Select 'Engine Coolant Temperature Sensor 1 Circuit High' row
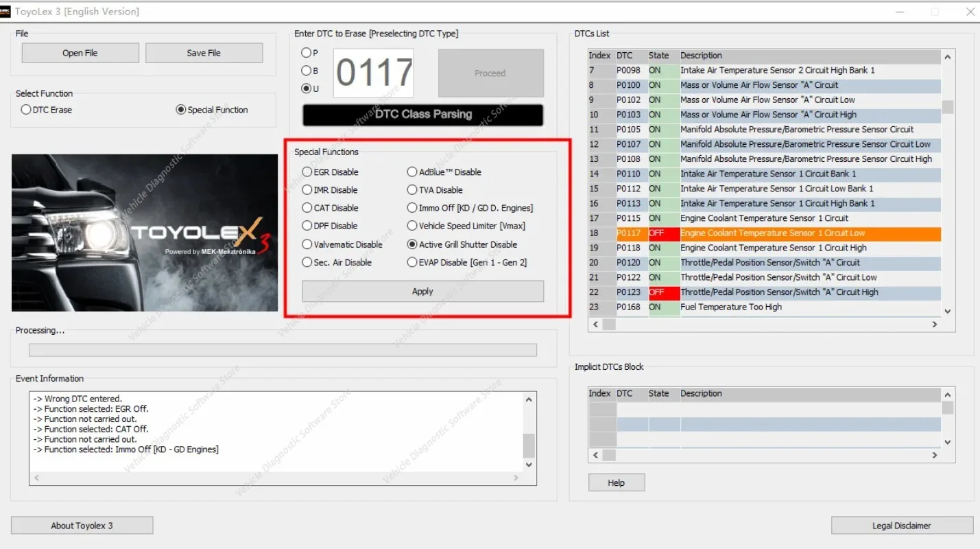 point(765,248)
